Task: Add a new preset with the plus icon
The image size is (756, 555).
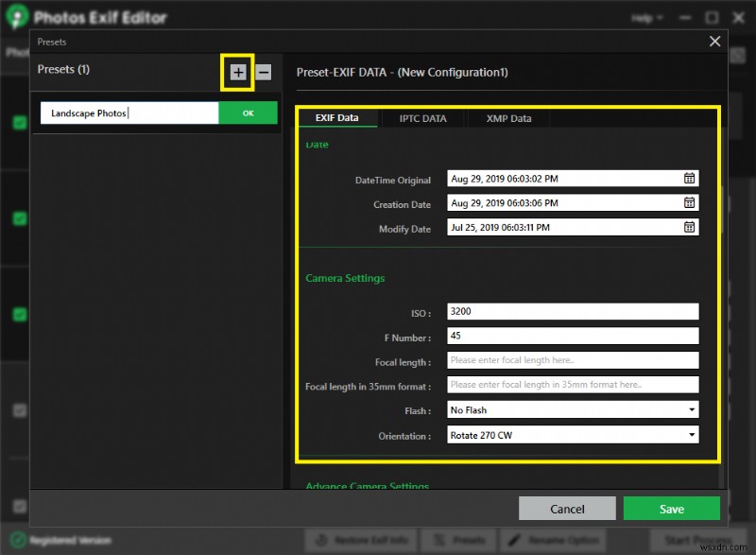Action: click(x=237, y=72)
